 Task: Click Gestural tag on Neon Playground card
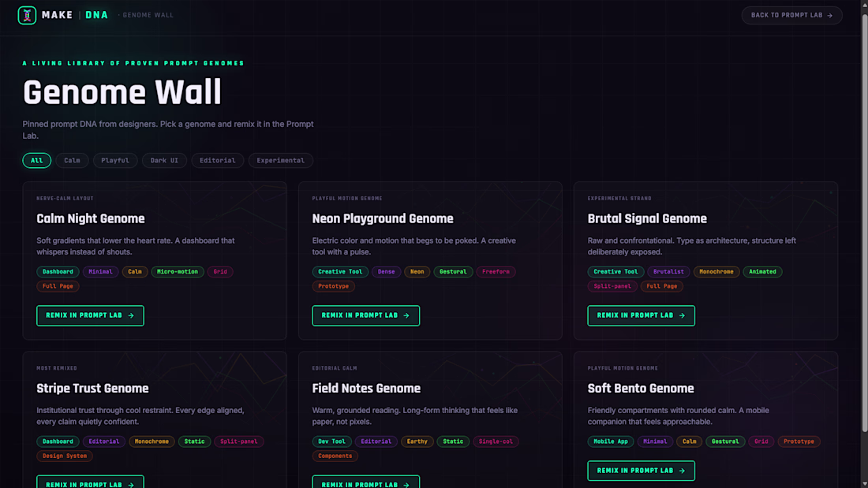pos(453,272)
